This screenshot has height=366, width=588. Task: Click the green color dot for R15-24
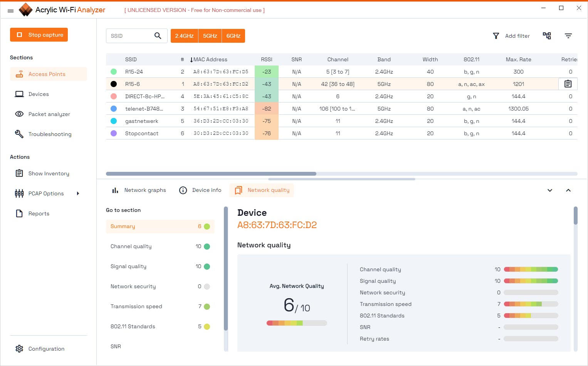pos(114,72)
